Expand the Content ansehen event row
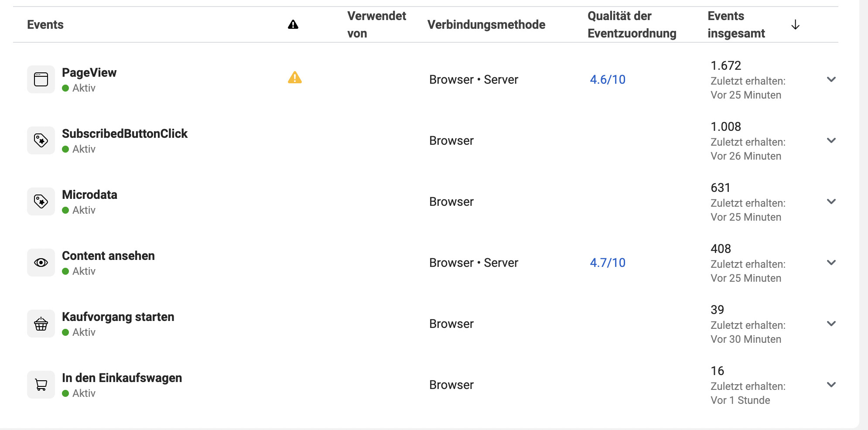 pyautogui.click(x=831, y=263)
